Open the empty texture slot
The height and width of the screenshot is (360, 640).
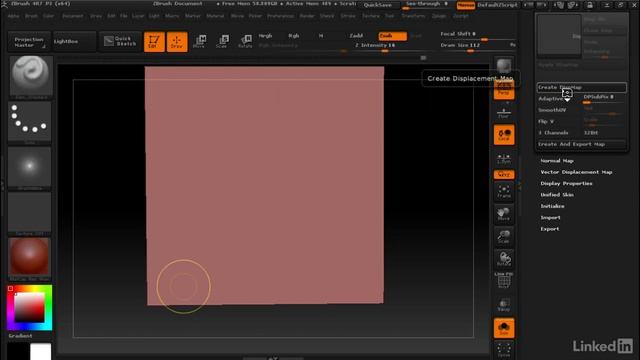coord(29,213)
